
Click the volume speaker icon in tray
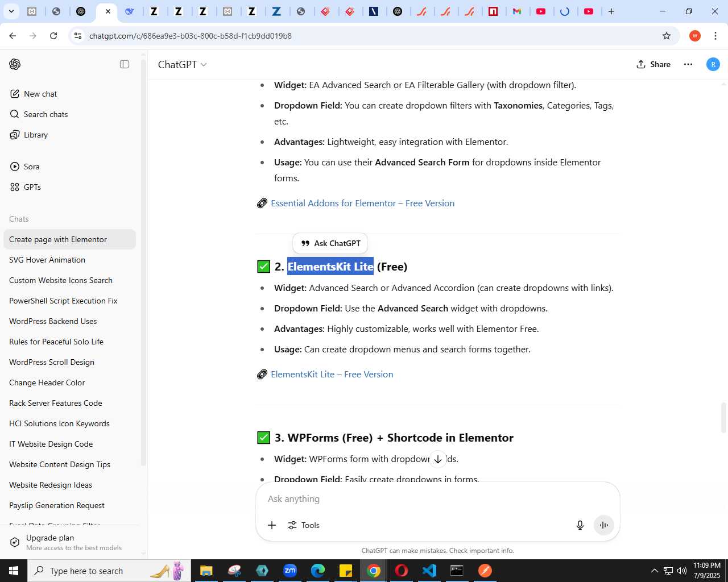[682, 571]
